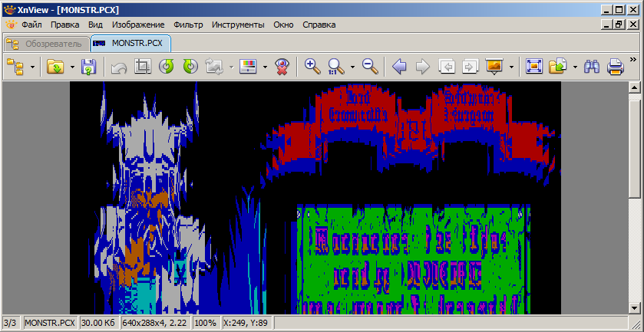The image size is (644, 332).
Task: Select the Crop tool icon
Action: (143, 66)
